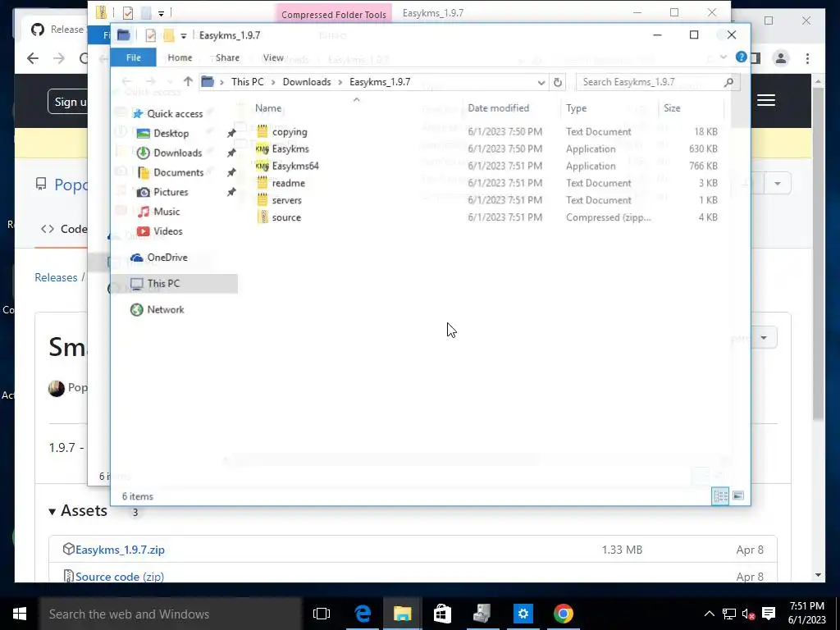Open Downloads in navigation pane
Screen dimensions: 840x630
(177, 153)
